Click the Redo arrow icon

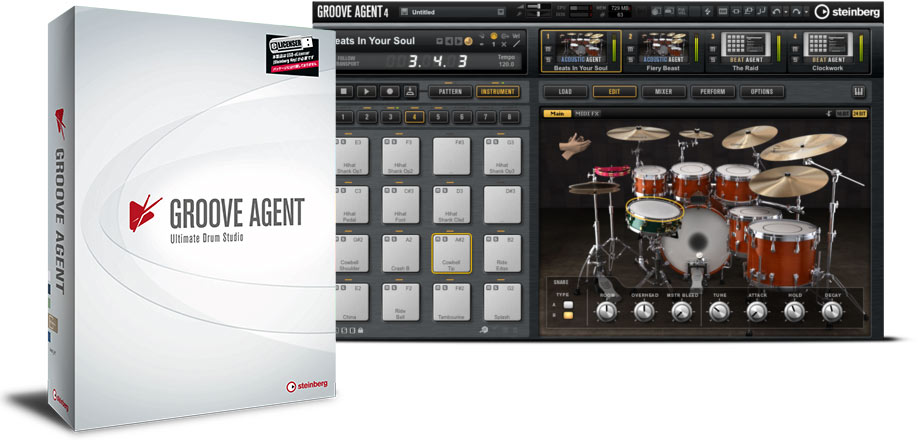pos(796,11)
